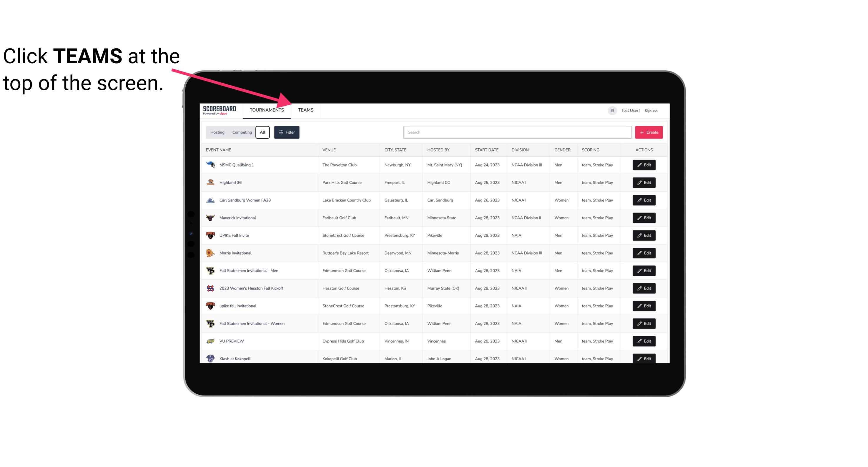
Task: Toggle the Hosting filter tab
Action: (x=217, y=132)
